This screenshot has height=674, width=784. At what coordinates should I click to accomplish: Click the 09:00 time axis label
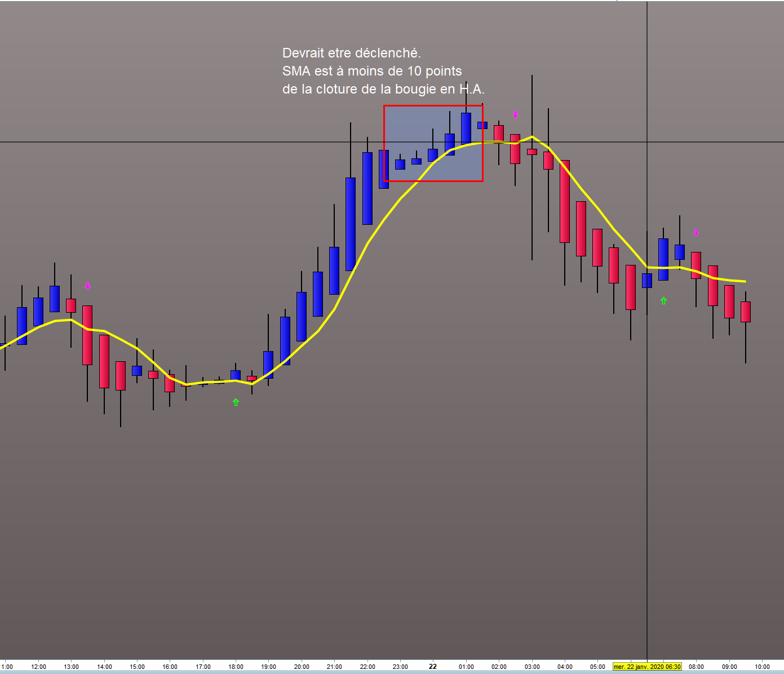coord(729,667)
